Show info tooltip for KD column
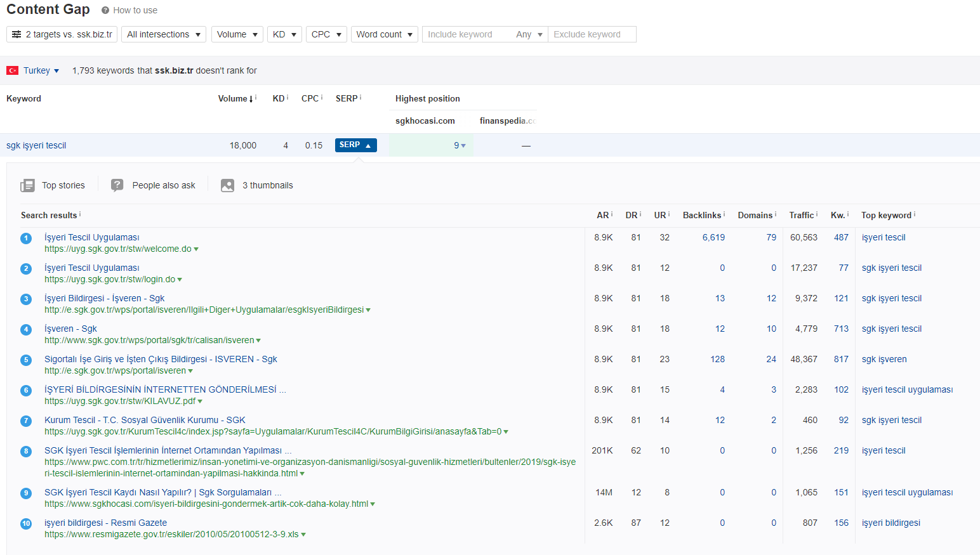 [288, 97]
